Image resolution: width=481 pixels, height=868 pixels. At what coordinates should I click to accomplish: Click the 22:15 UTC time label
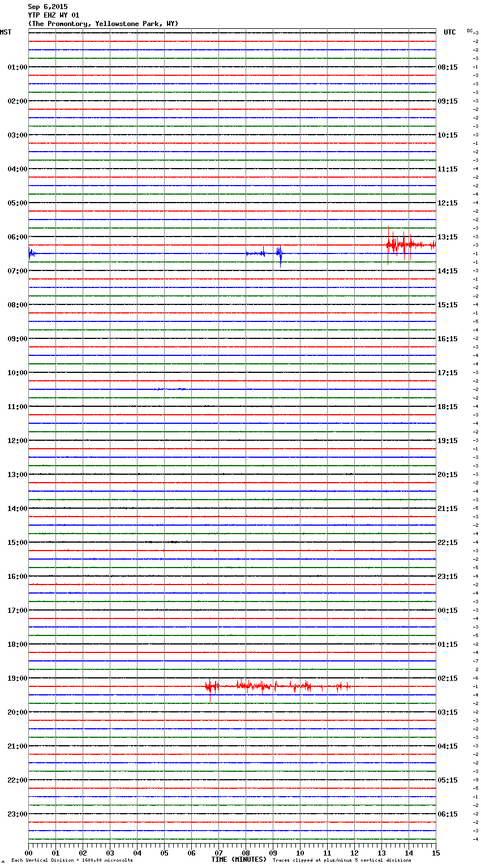(448, 543)
